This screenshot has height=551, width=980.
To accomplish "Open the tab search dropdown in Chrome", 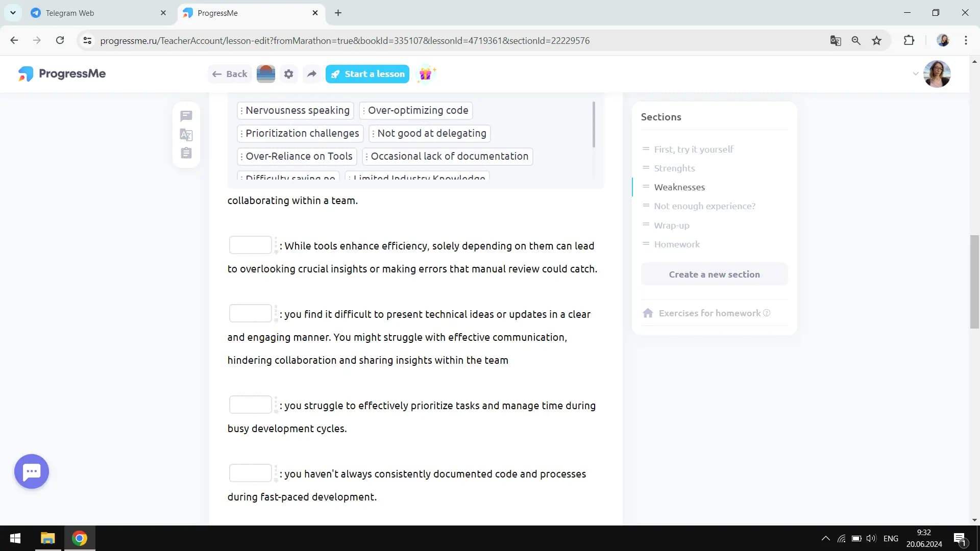I will coord(13,13).
